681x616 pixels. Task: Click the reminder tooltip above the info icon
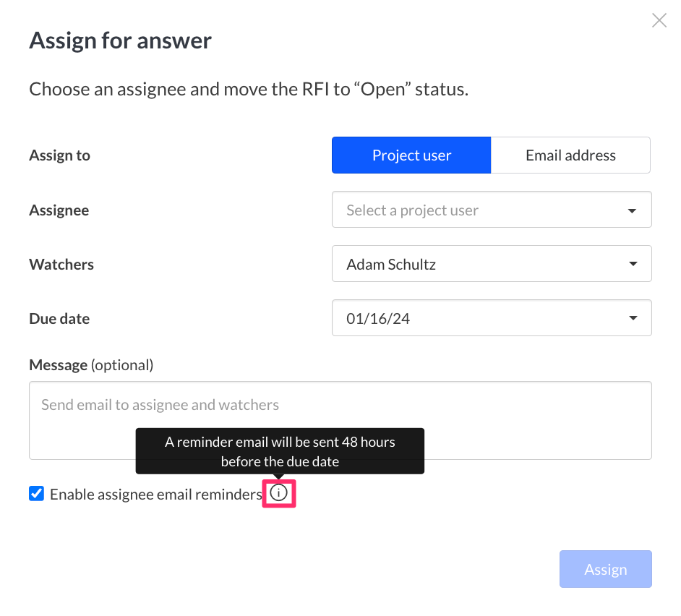click(x=280, y=450)
